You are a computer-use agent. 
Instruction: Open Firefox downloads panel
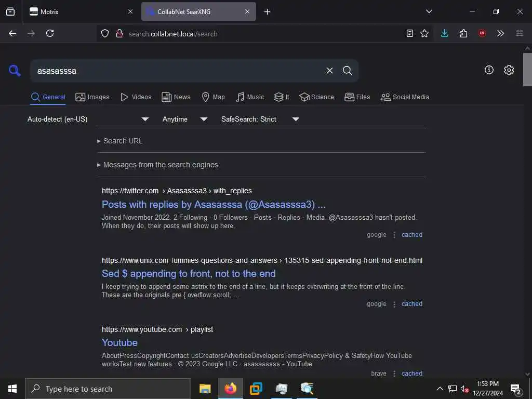445,33
